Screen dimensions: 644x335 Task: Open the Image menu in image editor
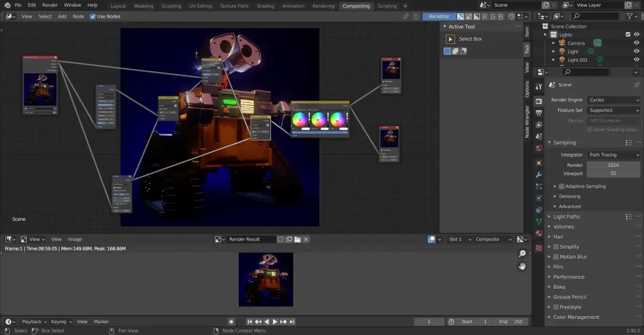point(75,239)
